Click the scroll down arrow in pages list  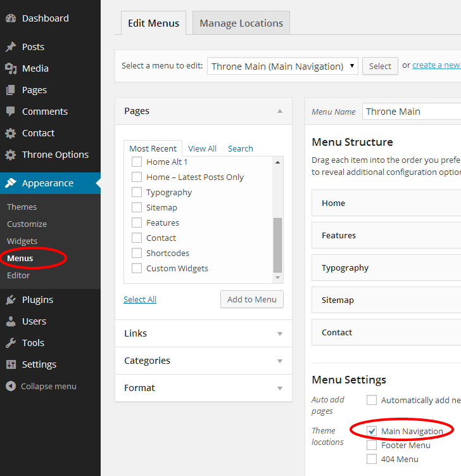point(277,278)
